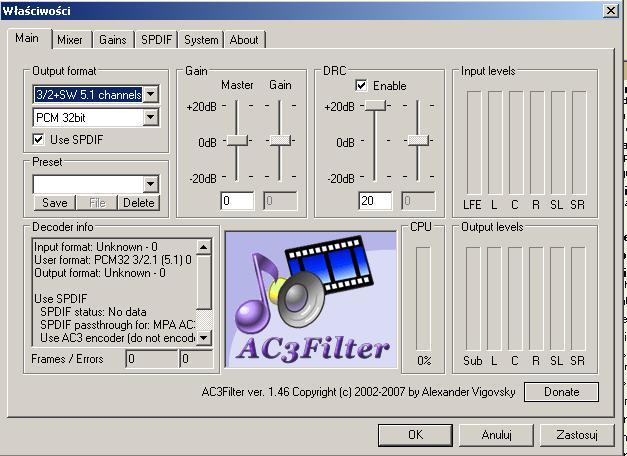Screen dimensions: 627x456
Task: Click Decoder info scrollbar down arrow
Action: tap(204, 338)
